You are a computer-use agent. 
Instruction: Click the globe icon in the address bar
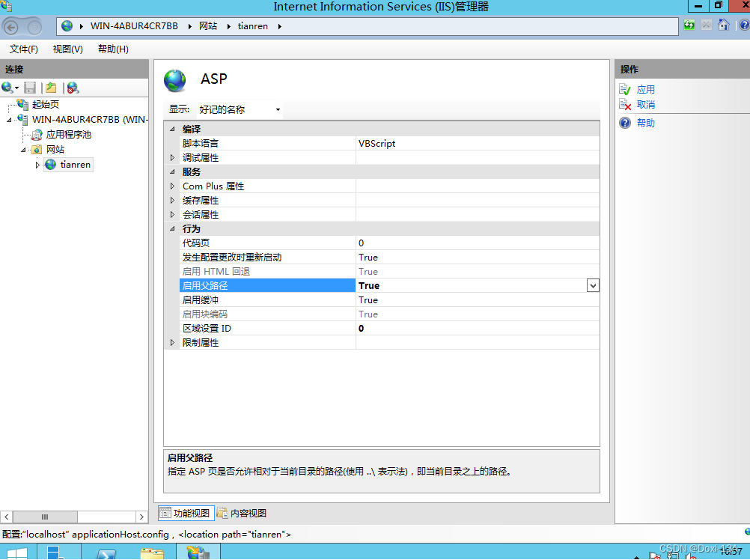coord(67,25)
